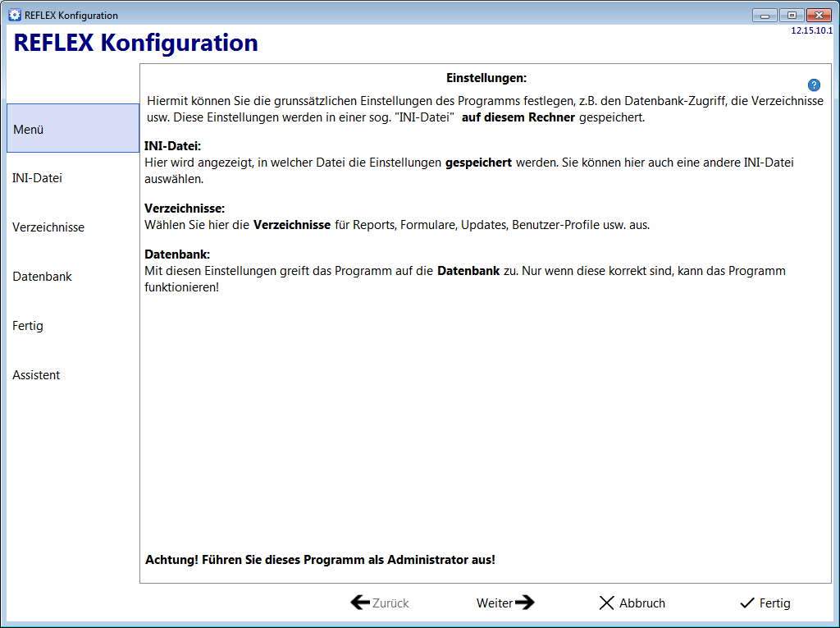
Task: Go to the Datenbank settings page
Action: pyautogui.click(x=73, y=277)
